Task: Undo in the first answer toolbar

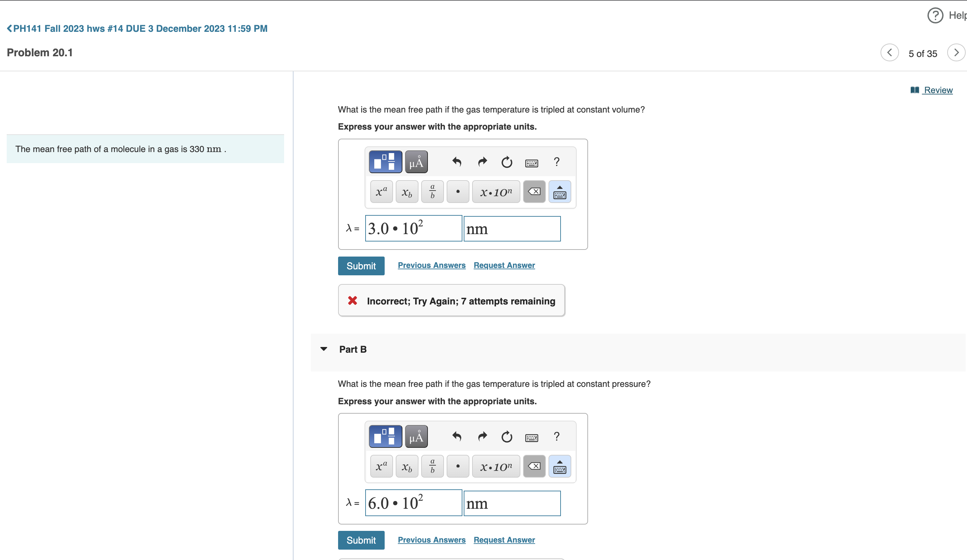Action: tap(457, 162)
